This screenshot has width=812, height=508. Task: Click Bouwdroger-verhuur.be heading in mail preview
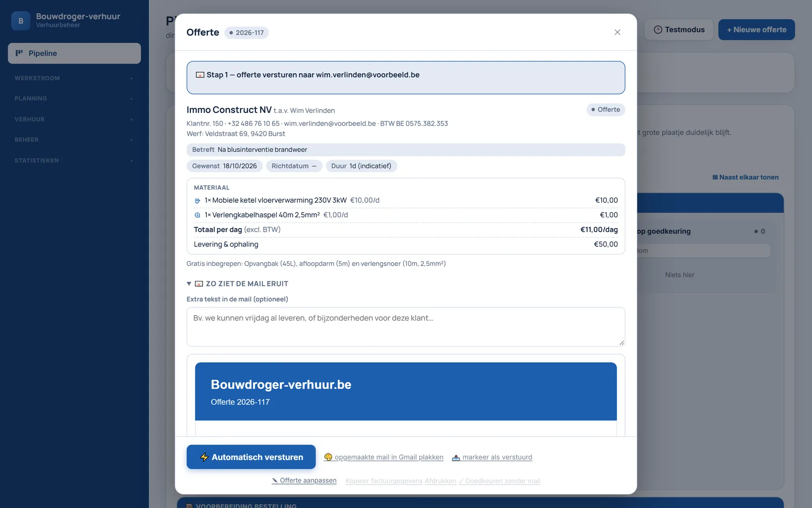(281, 385)
